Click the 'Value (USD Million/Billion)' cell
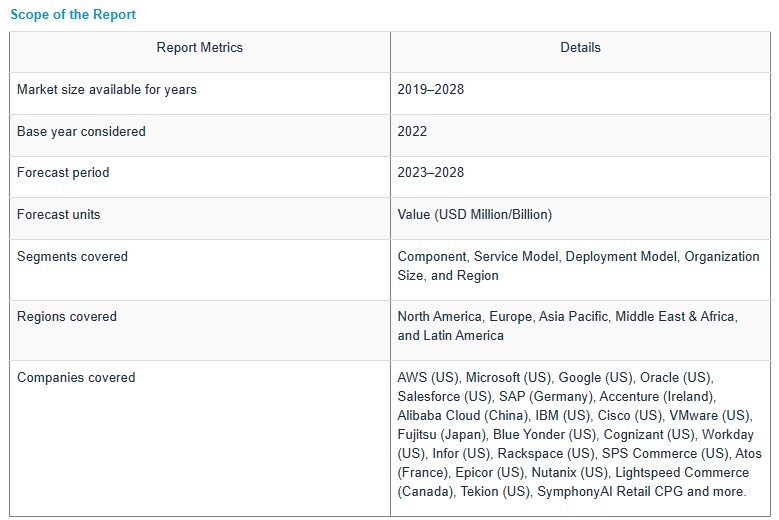Image resolution: width=779 pixels, height=520 pixels. (474, 214)
